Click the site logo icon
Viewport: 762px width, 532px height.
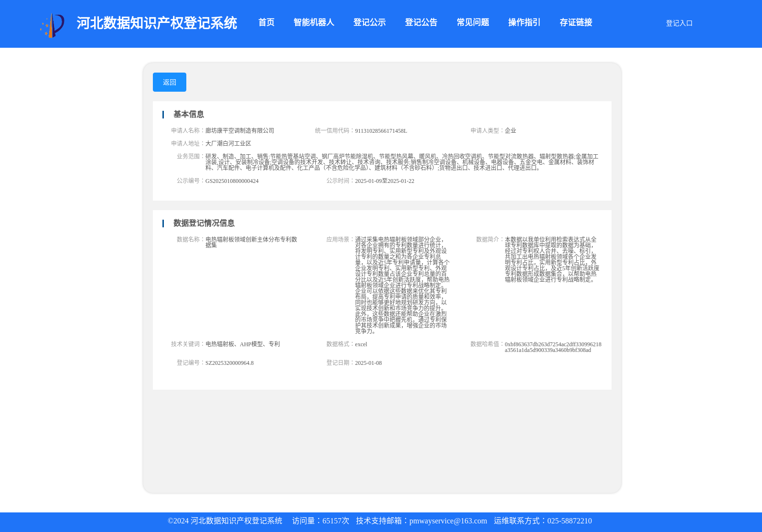coord(53,25)
